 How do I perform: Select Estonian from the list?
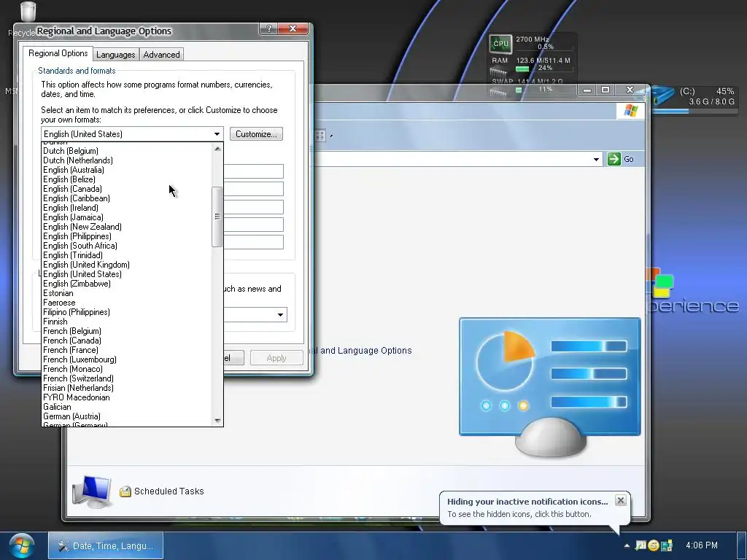(127, 293)
